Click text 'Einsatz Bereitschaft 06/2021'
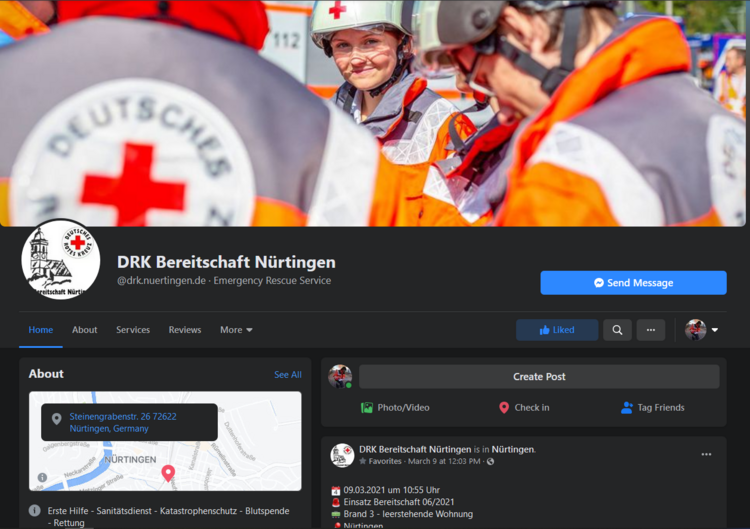This screenshot has width=750, height=529. 399,502
